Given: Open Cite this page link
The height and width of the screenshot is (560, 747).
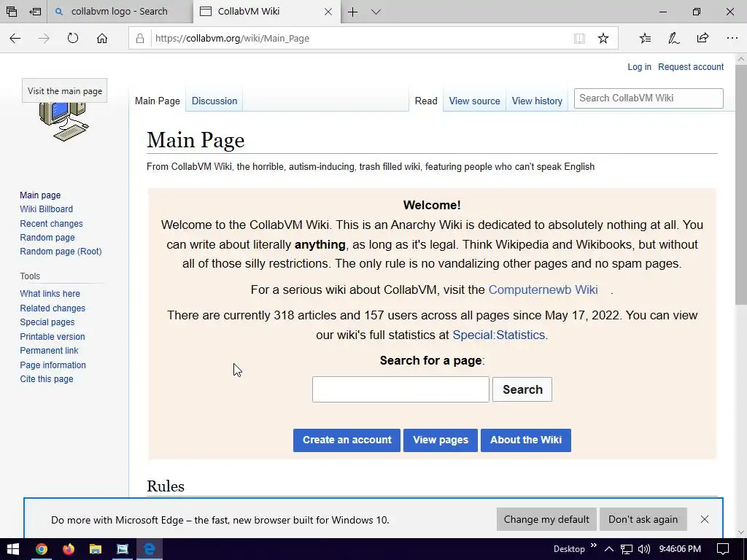Looking at the screenshot, I should [x=47, y=379].
